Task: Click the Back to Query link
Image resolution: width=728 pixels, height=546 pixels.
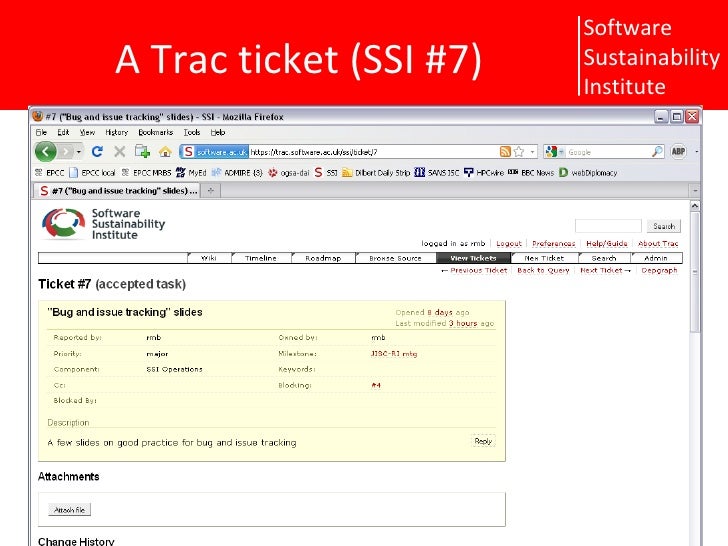Action: click(543, 270)
